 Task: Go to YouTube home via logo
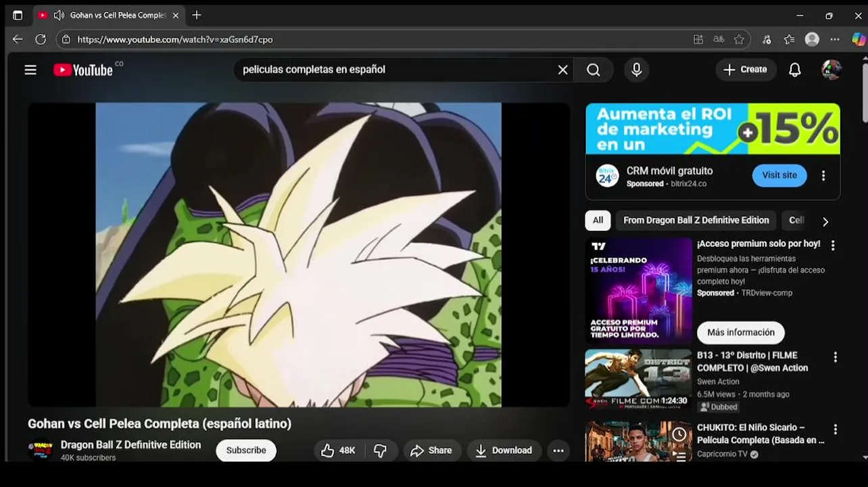(x=83, y=70)
